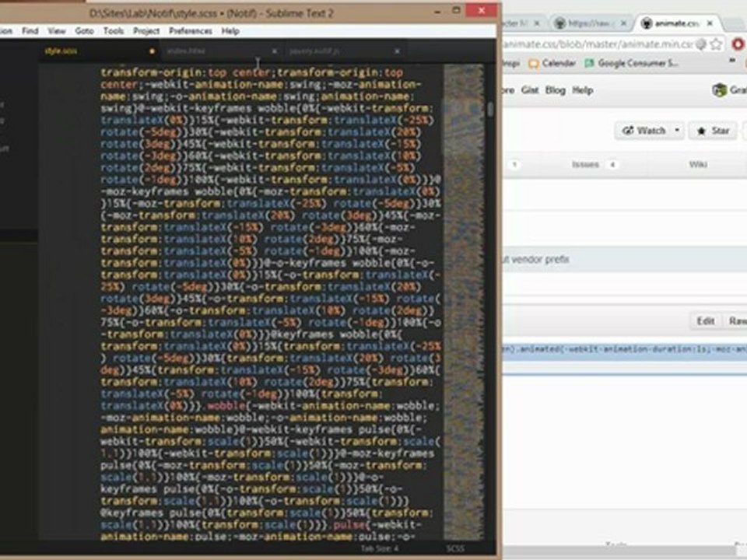
Task: Open the Tools menu in Sublime Text
Action: click(x=114, y=31)
